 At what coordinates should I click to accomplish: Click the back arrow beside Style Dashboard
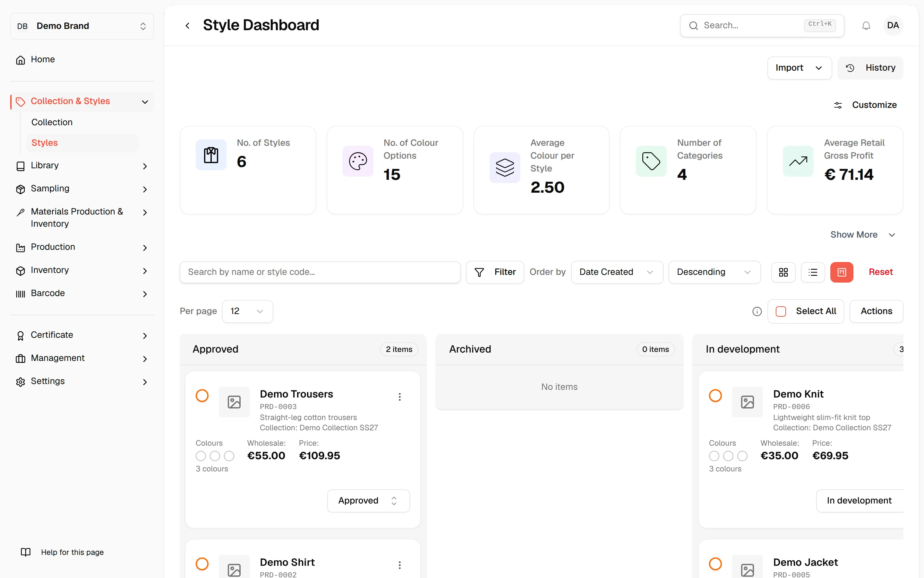187,26
